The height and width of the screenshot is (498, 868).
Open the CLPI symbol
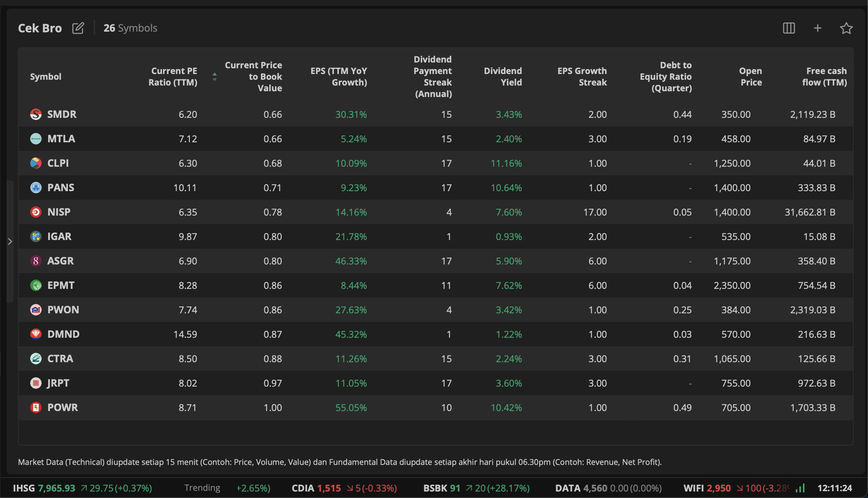coord(58,163)
